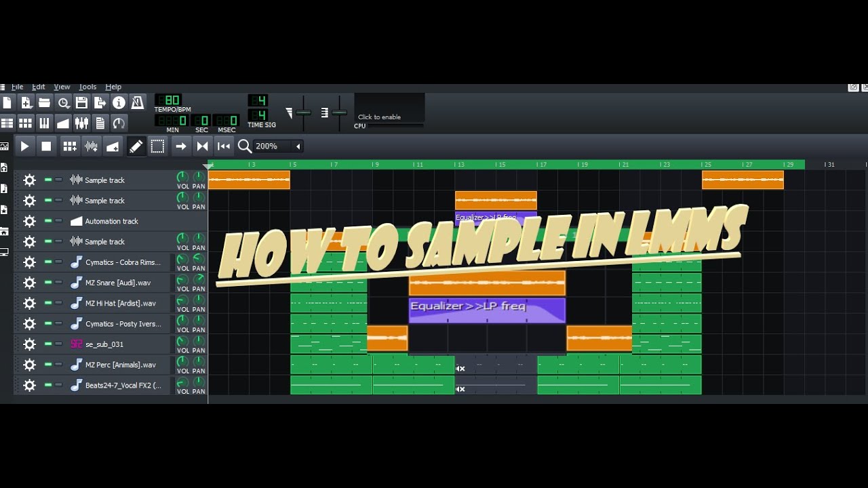The width and height of the screenshot is (868, 488).
Task: Open MZ Hi Hat [Ardist].wav gear menu
Action: [x=29, y=303]
